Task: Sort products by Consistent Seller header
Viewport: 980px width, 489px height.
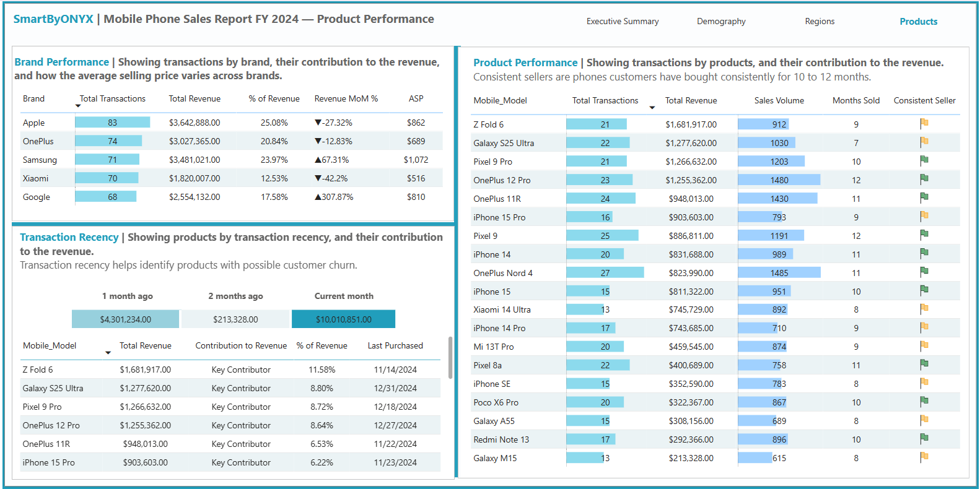Action: 924,100
